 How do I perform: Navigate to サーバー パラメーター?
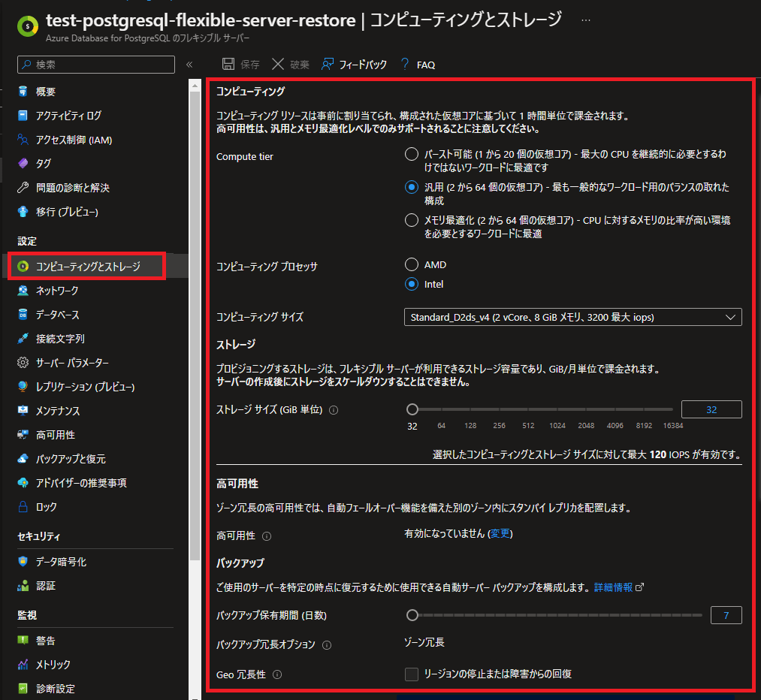72,362
